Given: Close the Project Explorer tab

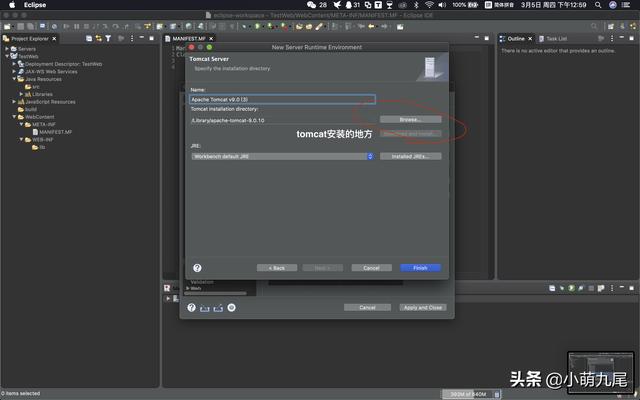Looking at the screenshot, I should 54,38.
